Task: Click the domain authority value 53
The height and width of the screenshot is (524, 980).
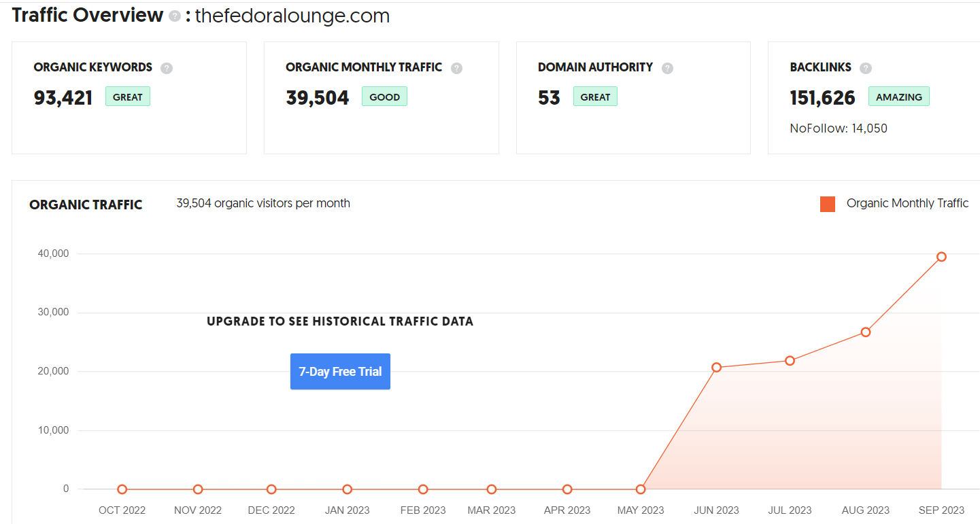Action: coord(549,98)
